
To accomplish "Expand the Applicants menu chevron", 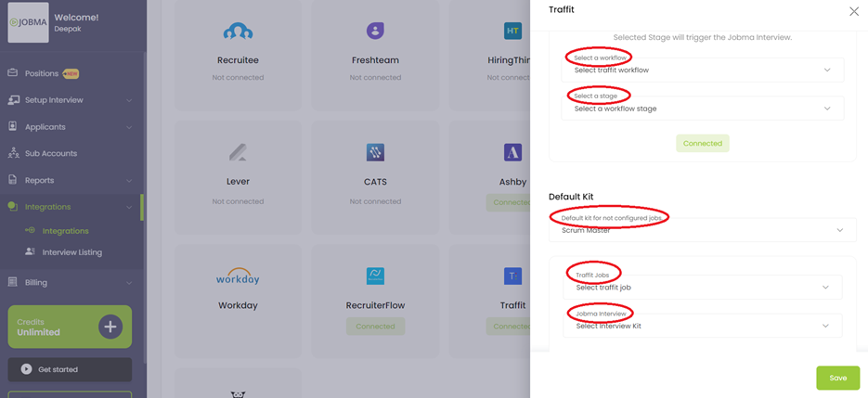I will click(129, 127).
